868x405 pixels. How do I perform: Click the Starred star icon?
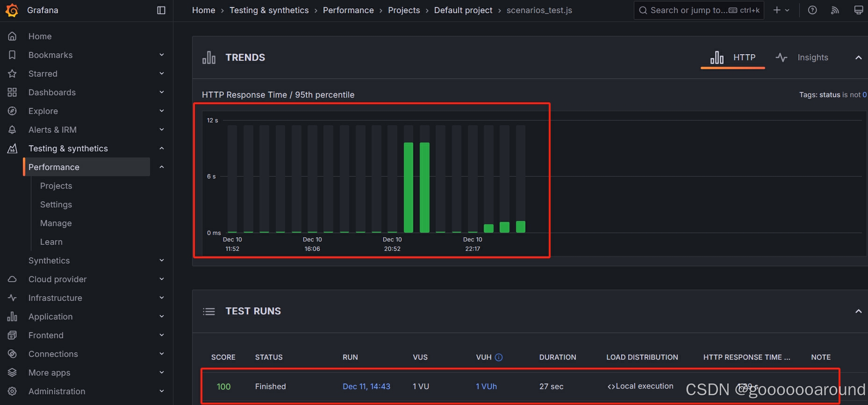13,73
